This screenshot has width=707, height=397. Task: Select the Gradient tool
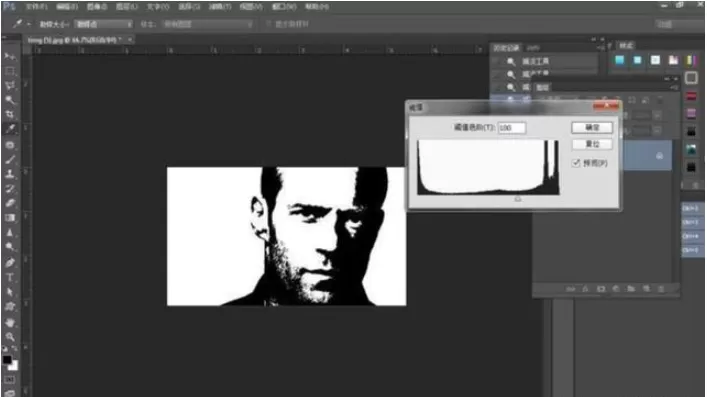tap(9, 218)
